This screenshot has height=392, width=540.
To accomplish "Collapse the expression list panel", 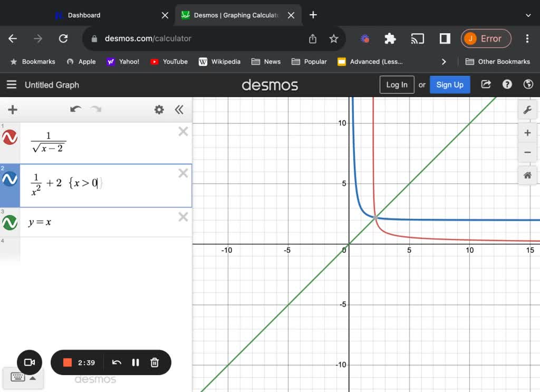I will (179, 110).
